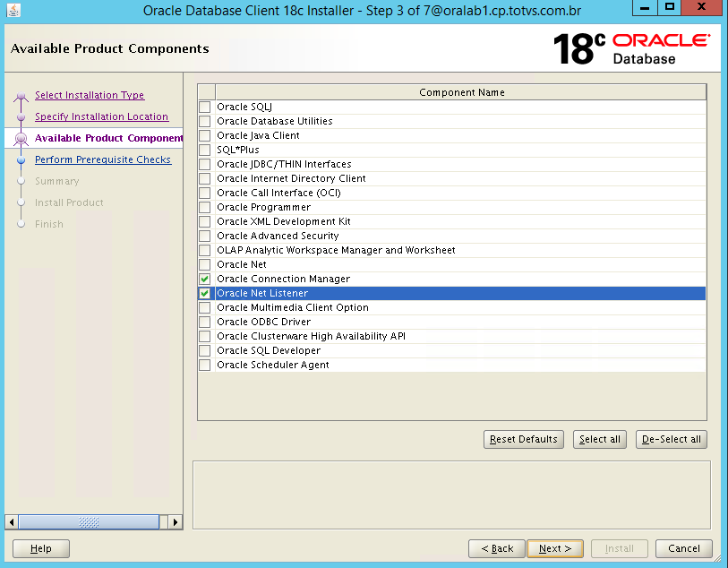Image resolution: width=728 pixels, height=568 pixels.
Task: Select the Oracle Net Listener row text
Action: click(x=262, y=294)
